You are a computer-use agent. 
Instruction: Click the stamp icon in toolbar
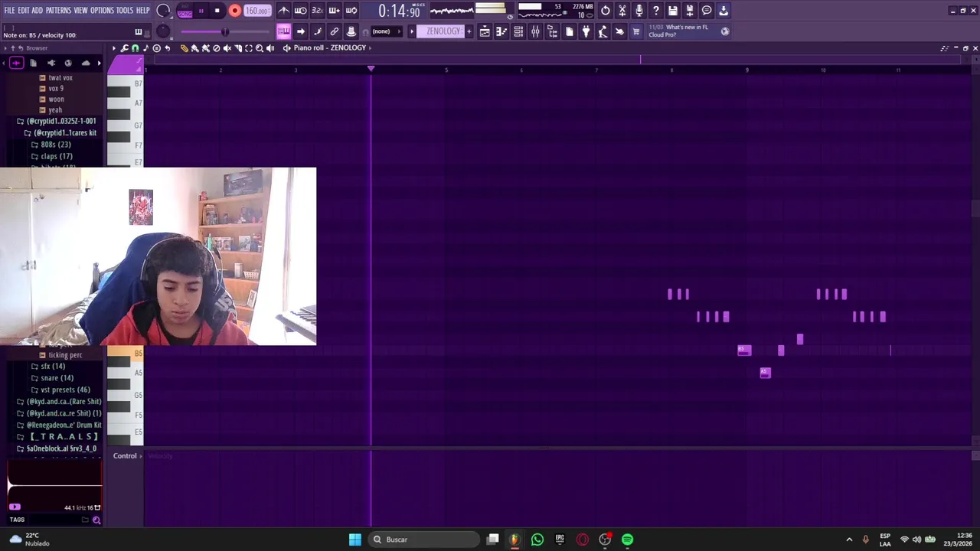(x=351, y=31)
